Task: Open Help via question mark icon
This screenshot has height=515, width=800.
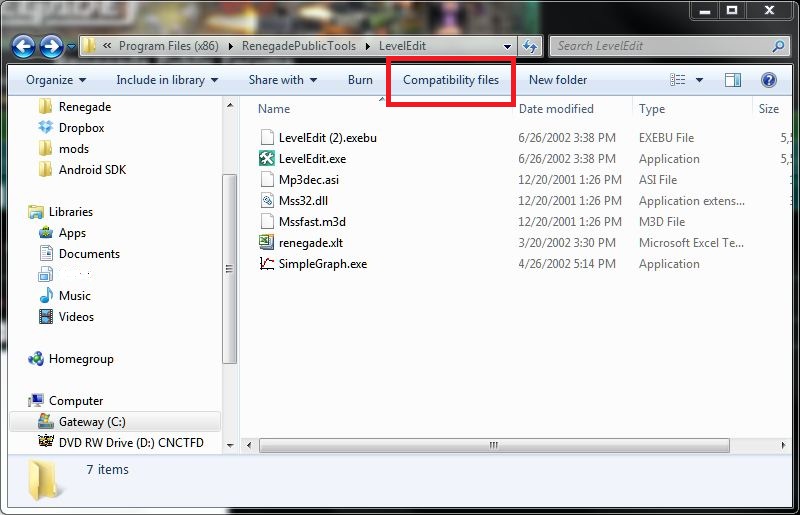Action: tap(769, 80)
